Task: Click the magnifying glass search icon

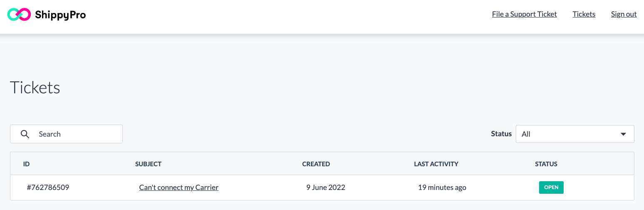Action: [x=25, y=134]
